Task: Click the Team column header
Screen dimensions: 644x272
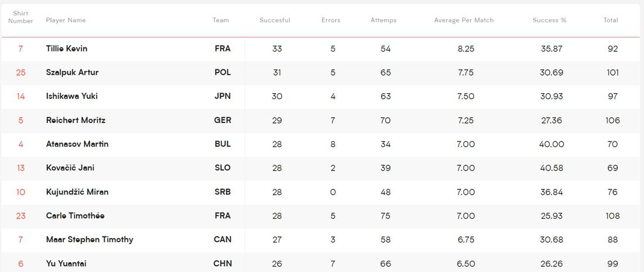Action: (221, 20)
